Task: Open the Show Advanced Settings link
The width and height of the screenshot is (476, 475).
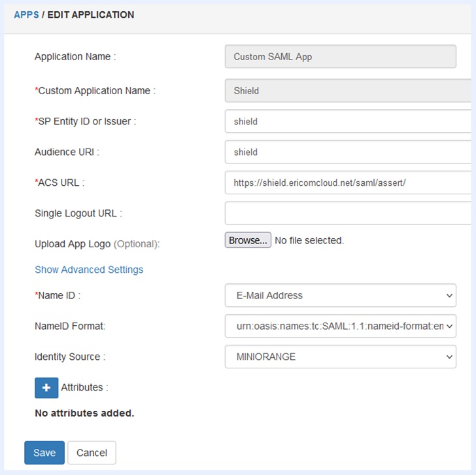Action: click(x=89, y=270)
